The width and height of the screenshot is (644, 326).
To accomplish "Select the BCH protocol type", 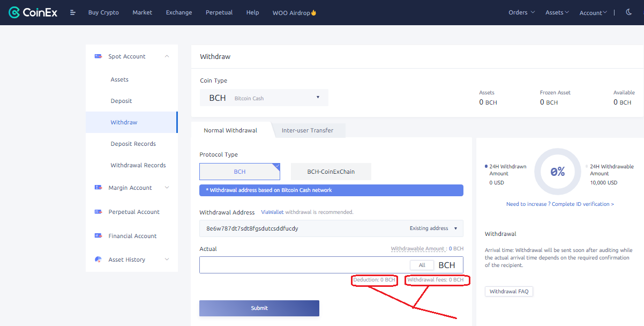I will pos(239,172).
